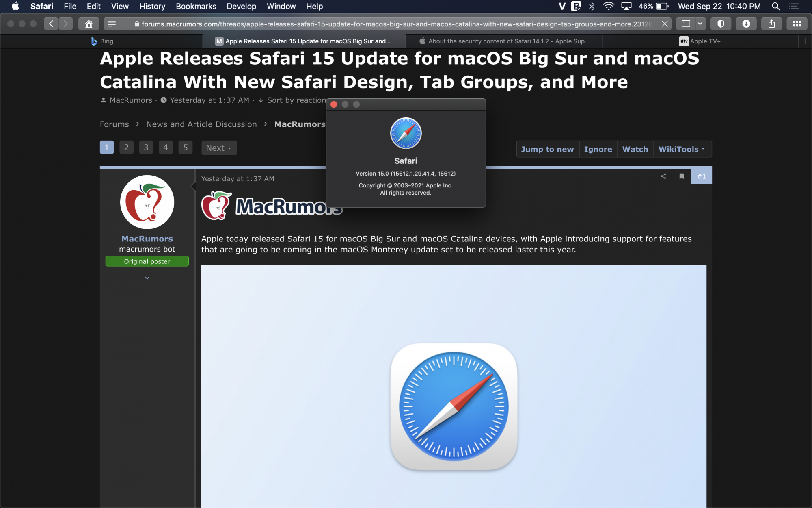This screenshot has height=508, width=812.
Task: Expand MacRumors user details chevron
Action: tap(147, 278)
